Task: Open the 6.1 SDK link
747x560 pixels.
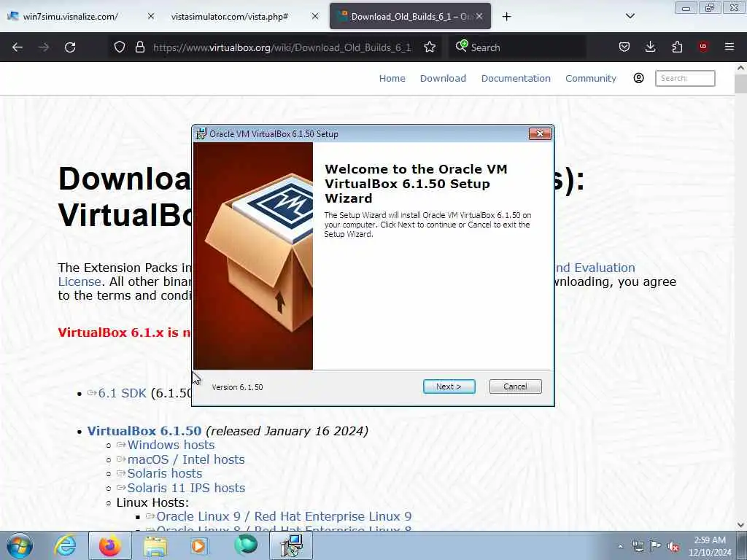Action: click(122, 393)
